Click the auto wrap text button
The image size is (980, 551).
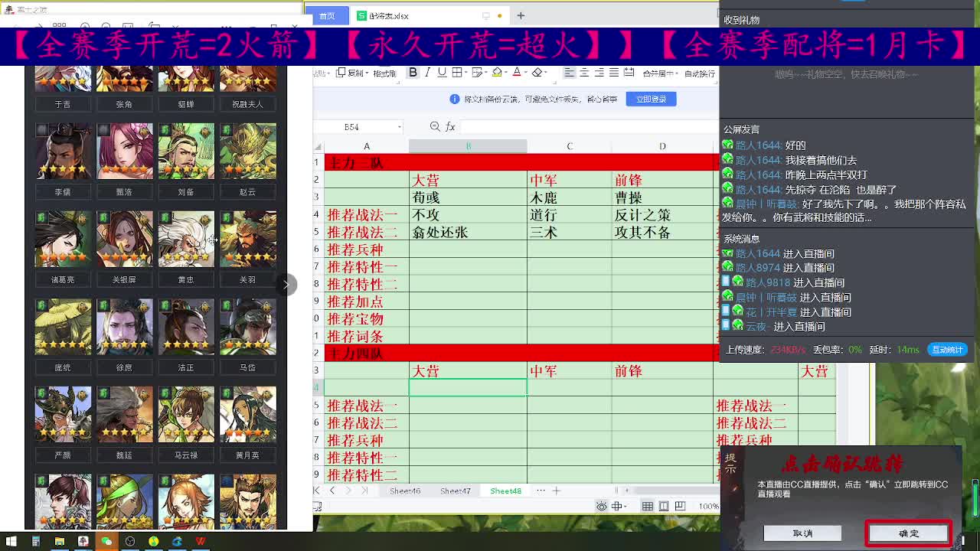700,73
